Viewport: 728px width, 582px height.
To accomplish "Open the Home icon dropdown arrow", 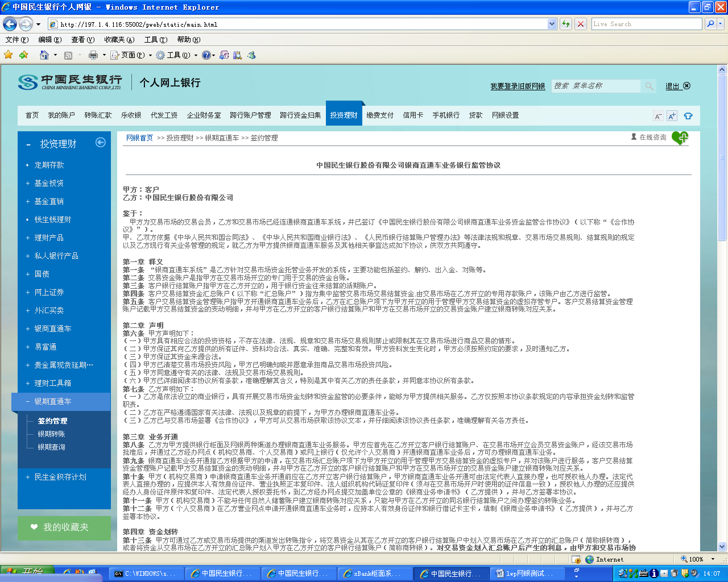I will 55,55.
